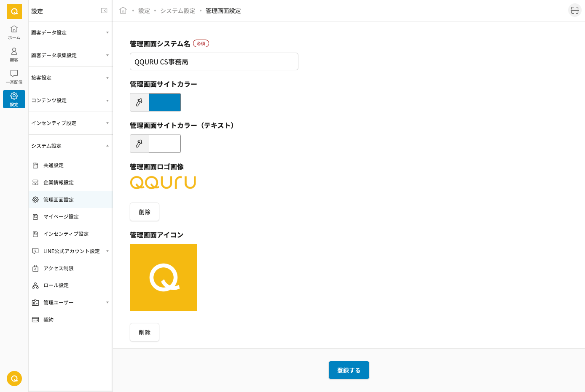Click the fullscreen icon at top right
Screen dimensions: 585x392
click(574, 11)
